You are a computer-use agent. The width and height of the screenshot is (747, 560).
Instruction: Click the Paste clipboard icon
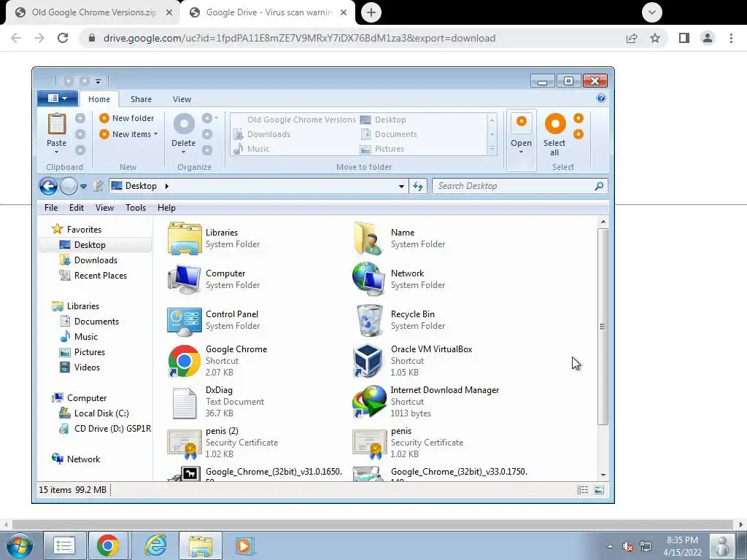(x=57, y=124)
